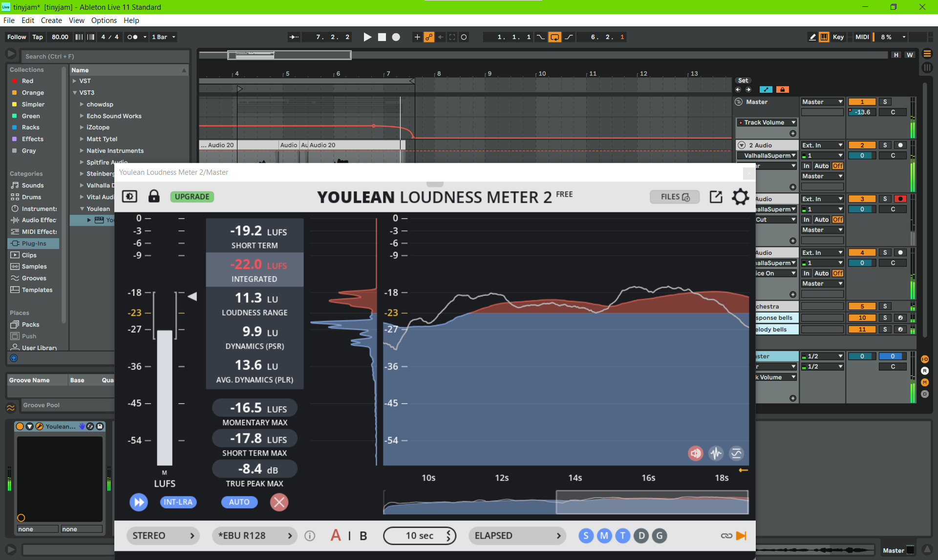Open the STEREO channel mode dropdown
Screen dimensions: 938x560
pyautogui.click(x=164, y=536)
